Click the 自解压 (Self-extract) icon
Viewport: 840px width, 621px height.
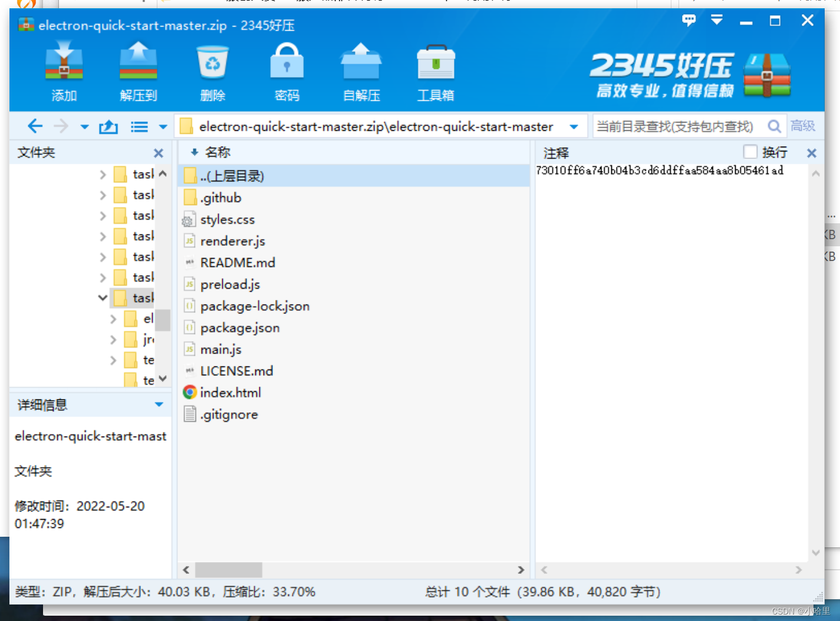point(361,62)
